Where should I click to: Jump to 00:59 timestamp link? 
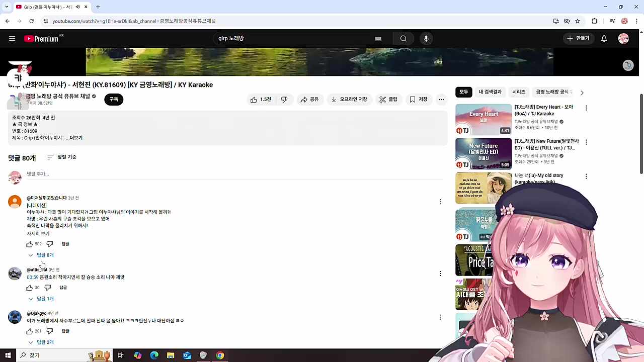pyautogui.click(x=32, y=277)
